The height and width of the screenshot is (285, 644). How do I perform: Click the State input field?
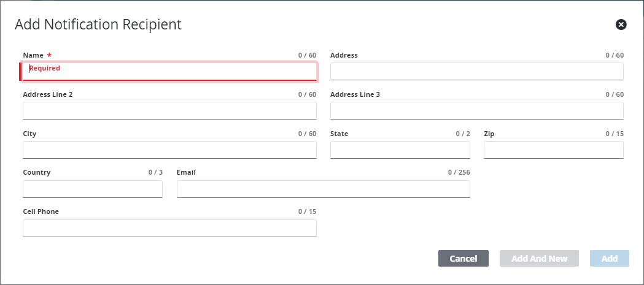[400, 150]
